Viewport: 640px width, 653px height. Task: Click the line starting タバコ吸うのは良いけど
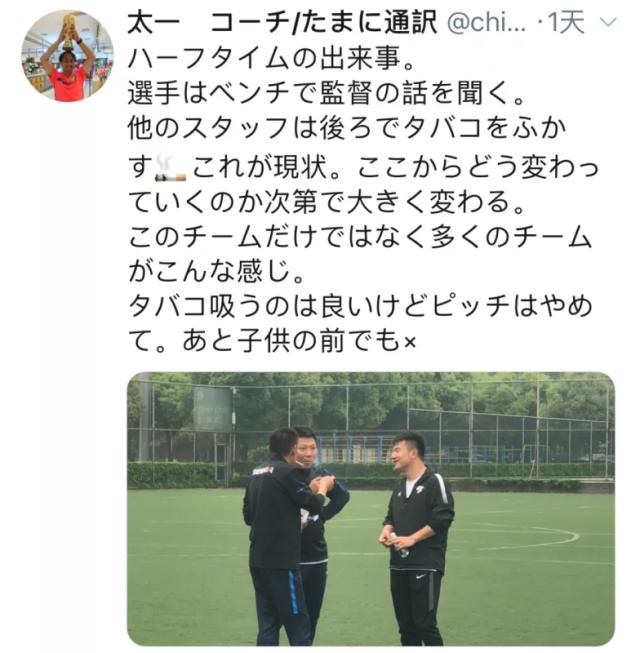360,306
